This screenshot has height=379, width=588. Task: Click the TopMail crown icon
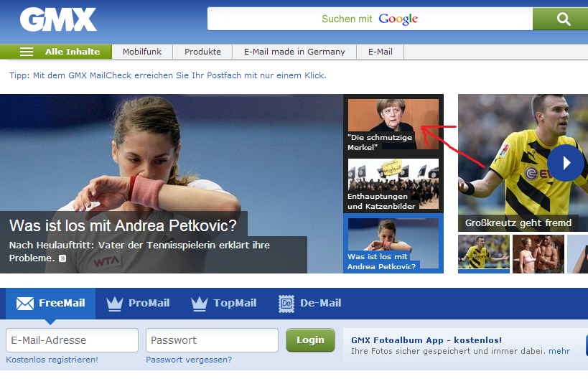point(200,304)
